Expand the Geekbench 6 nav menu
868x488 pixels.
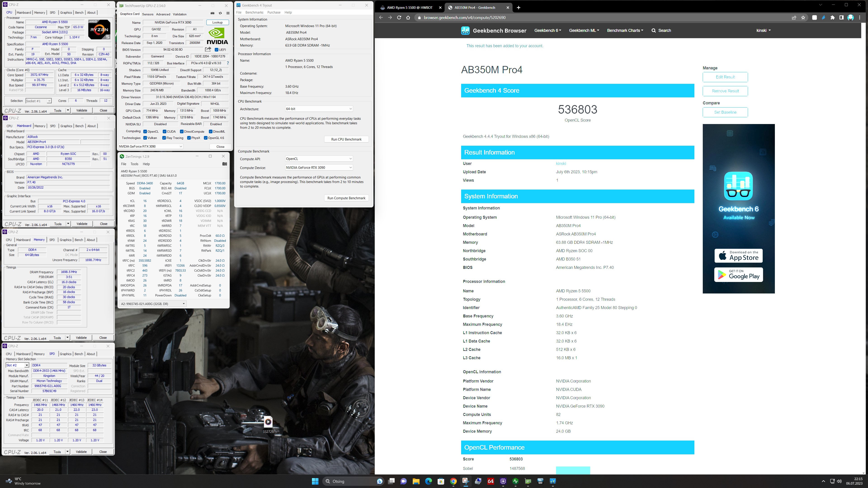[547, 30]
